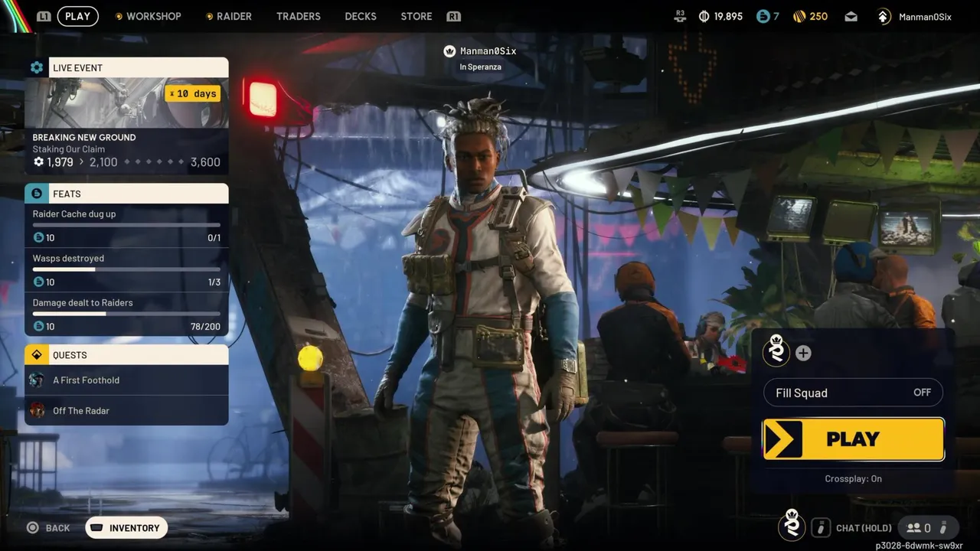Click the 1/3 feat progress count
Viewport: 980px width, 551px height.
pyautogui.click(x=214, y=282)
